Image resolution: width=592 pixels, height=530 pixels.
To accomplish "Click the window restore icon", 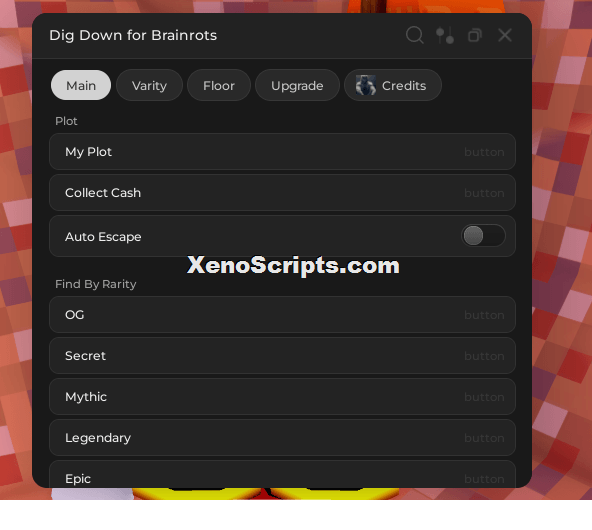I will point(475,35).
